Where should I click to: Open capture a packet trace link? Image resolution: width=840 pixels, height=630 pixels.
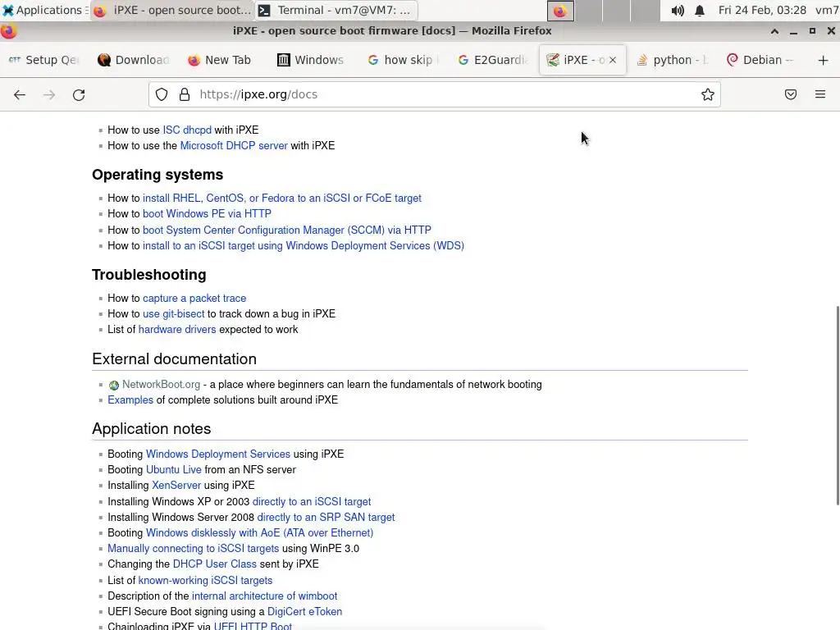pos(194,299)
